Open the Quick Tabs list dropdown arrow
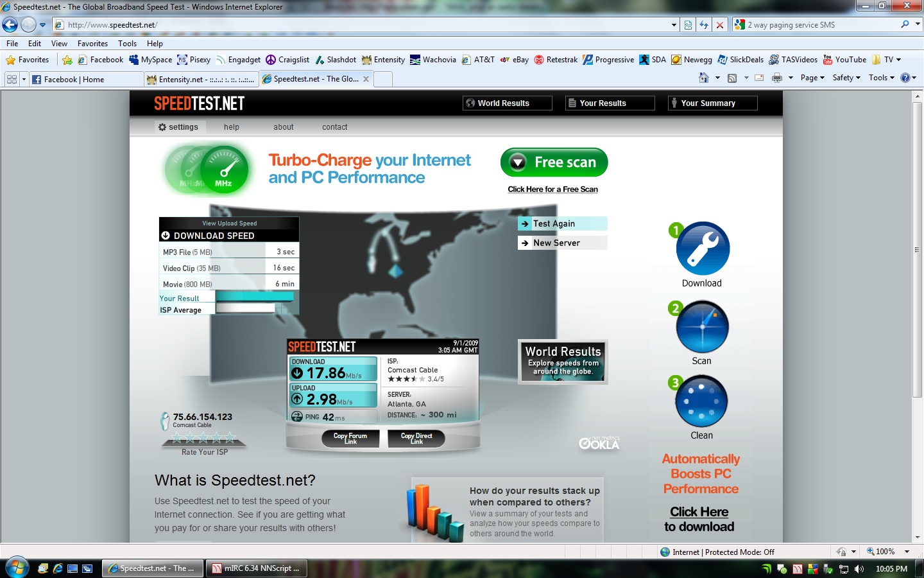Screen dimensions: 924x578 point(24,79)
